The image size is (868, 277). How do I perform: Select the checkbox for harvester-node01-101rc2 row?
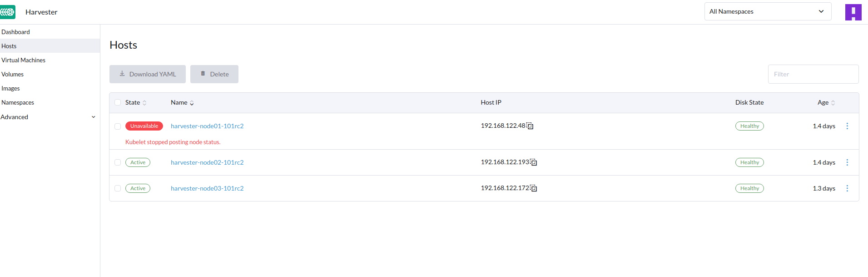[x=118, y=126]
